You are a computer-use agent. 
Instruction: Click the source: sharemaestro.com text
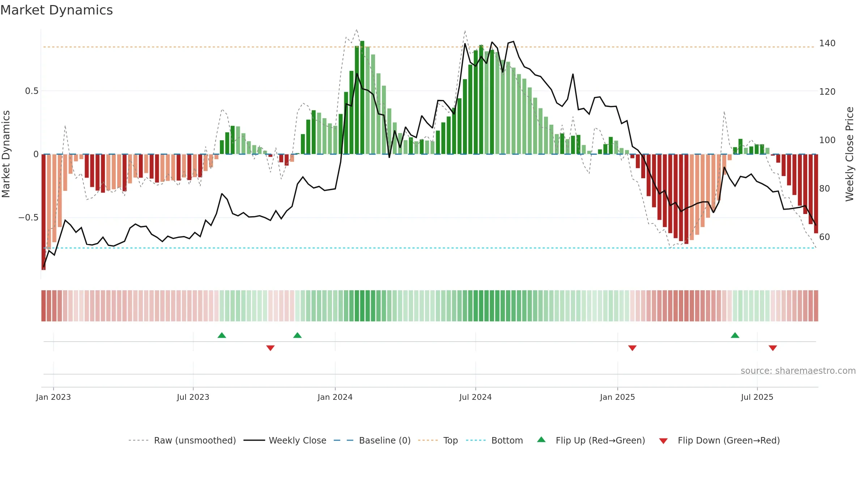(798, 371)
